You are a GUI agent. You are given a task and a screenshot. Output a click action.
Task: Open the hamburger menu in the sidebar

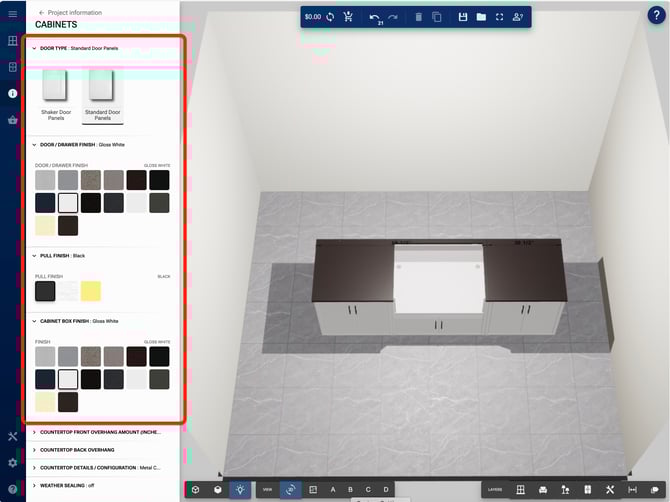[13, 14]
